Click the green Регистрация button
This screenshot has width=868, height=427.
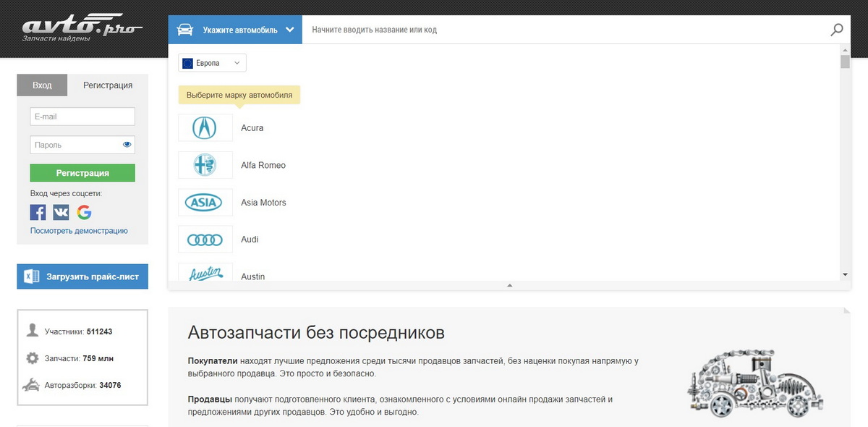pyautogui.click(x=82, y=173)
